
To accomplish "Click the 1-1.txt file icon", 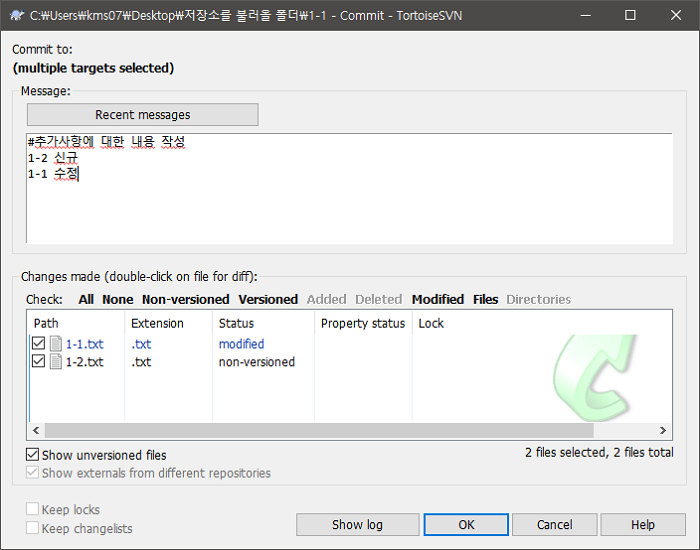I will tap(56, 344).
